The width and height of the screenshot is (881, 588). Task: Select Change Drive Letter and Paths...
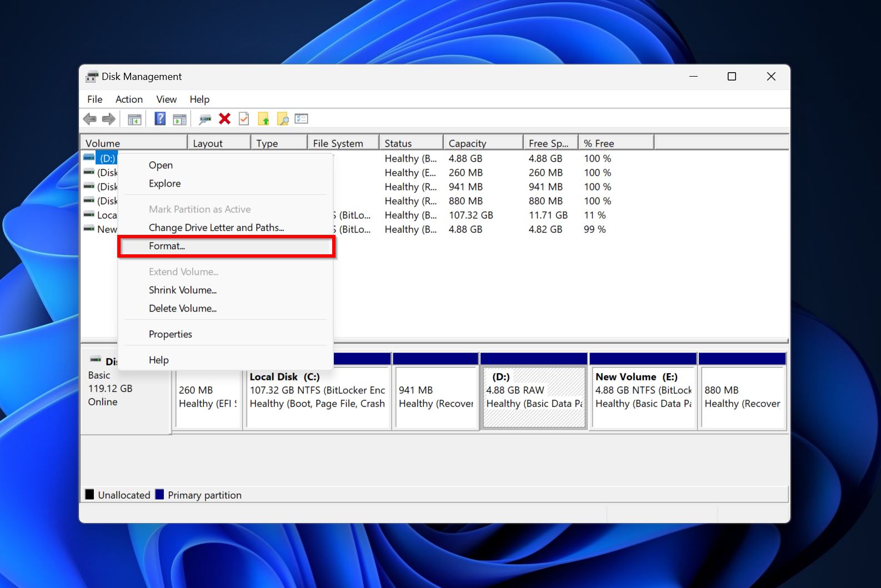coord(226,228)
